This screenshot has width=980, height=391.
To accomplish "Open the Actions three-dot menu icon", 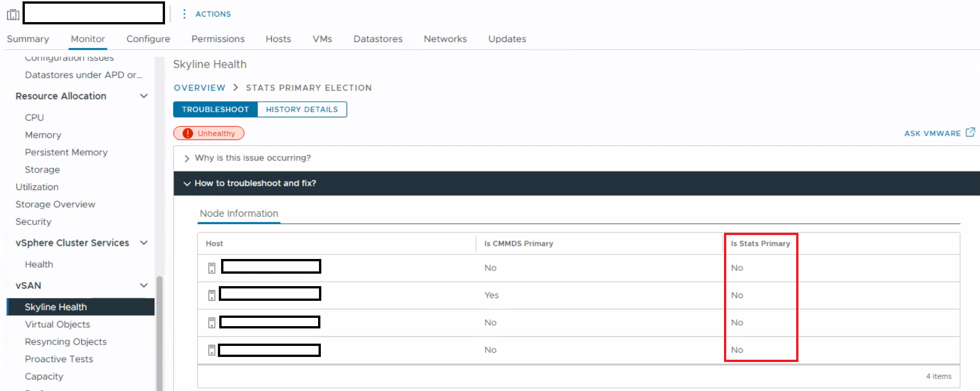I will pos(184,14).
